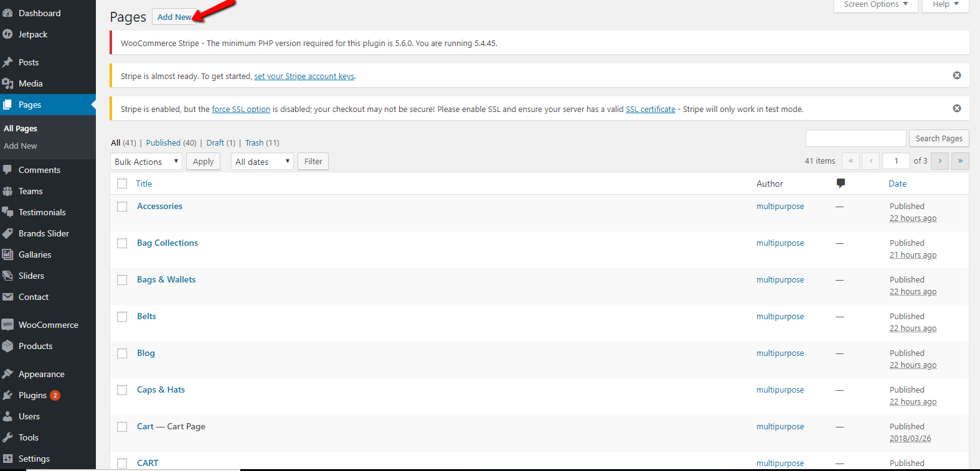Screen dimensions: 980x471
Task: Click the Appearance paintbrush icon
Action: (x=7, y=374)
